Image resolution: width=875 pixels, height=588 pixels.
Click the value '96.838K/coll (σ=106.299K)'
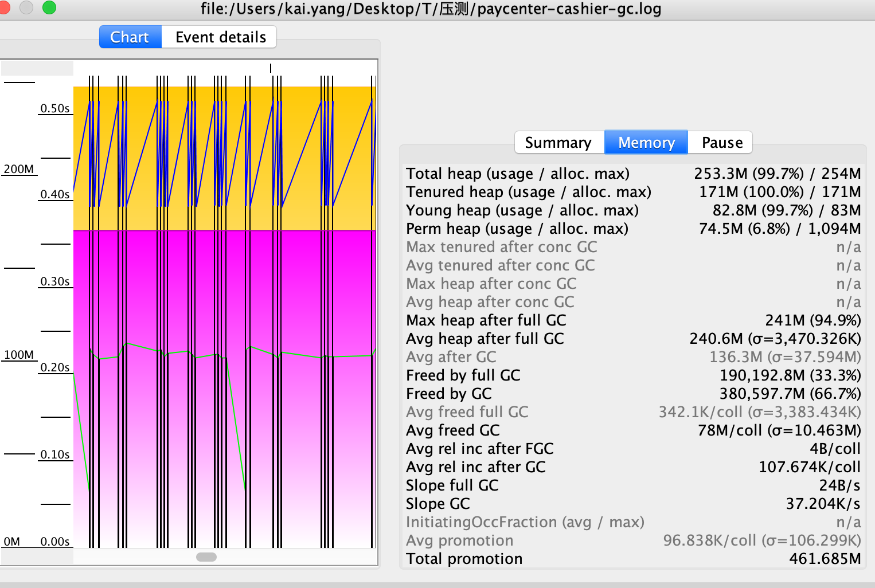click(x=762, y=540)
